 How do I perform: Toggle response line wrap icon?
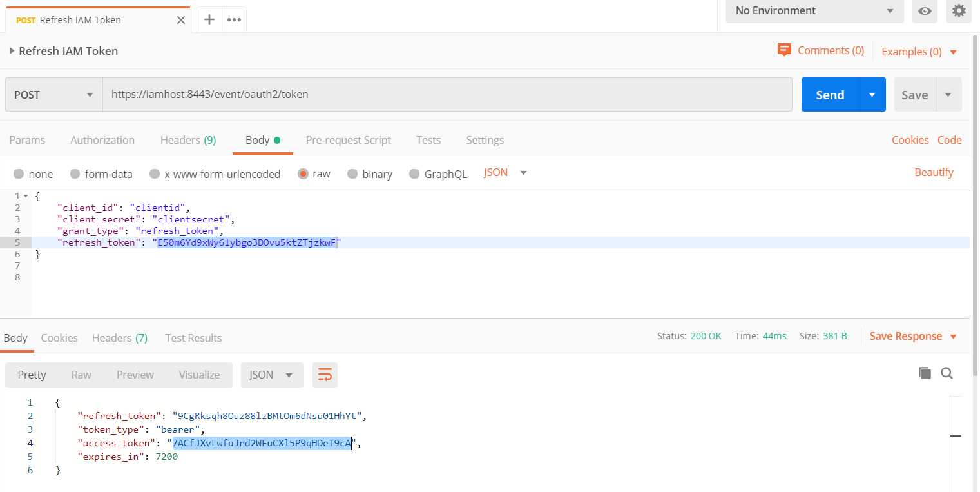[325, 375]
